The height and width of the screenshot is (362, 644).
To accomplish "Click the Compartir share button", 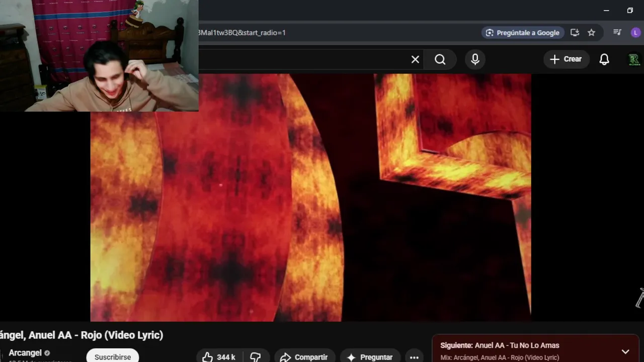I will click(x=304, y=357).
